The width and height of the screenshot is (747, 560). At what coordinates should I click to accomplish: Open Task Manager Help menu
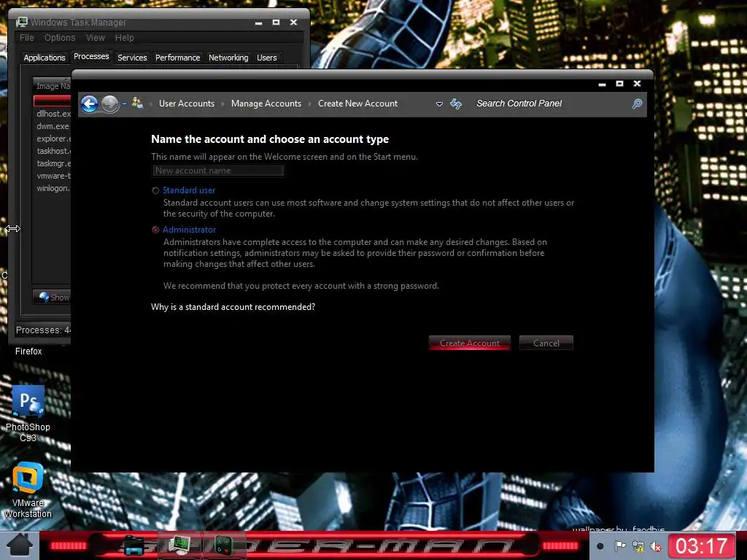click(x=124, y=38)
